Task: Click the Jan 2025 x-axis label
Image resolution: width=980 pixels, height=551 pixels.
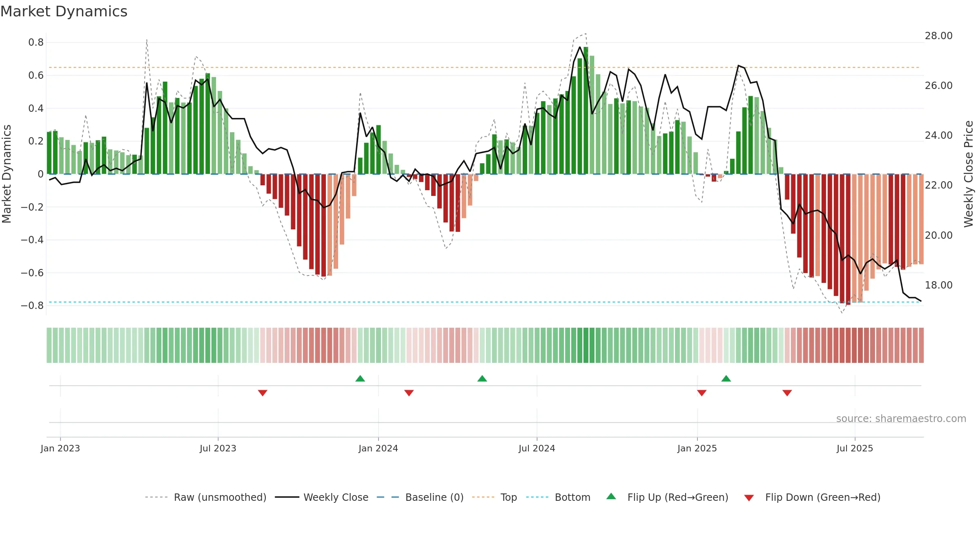Action: (x=697, y=448)
